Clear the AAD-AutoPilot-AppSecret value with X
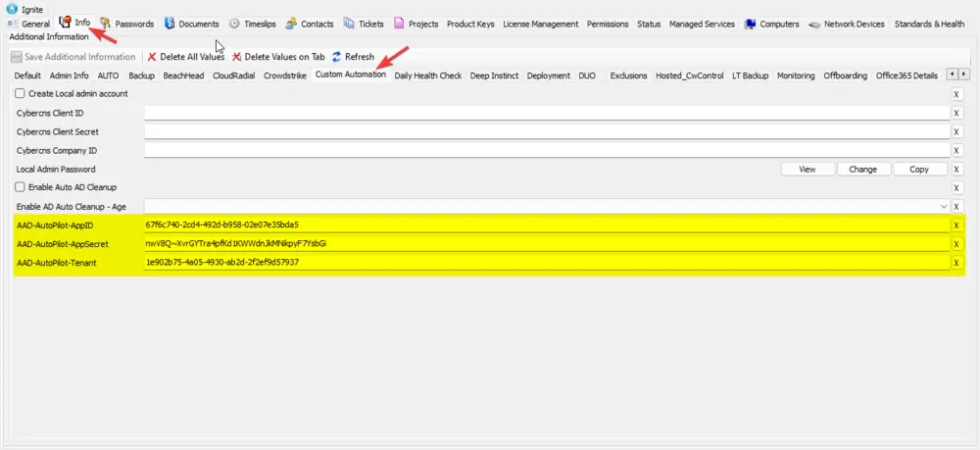This screenshot has width=980, height=450. pyautogui.click(x=956, y=244)
